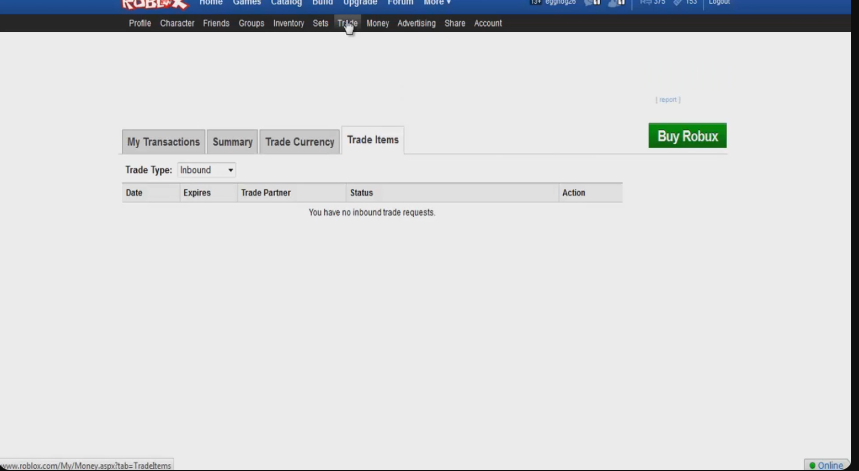The height and width of the screenshot is (471, 859).
Task: Click the ROBLOX logo
Action: (154, 4)
